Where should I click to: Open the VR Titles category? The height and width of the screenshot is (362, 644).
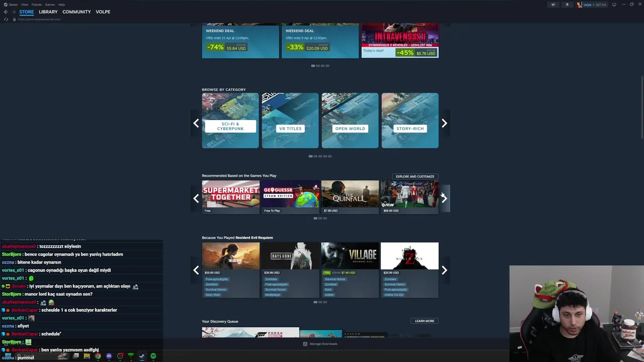tap(290, 121)
